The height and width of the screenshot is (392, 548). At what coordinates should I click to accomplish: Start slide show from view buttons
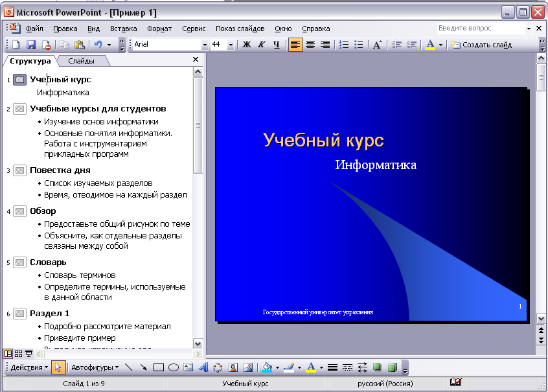tap(29, 354)
